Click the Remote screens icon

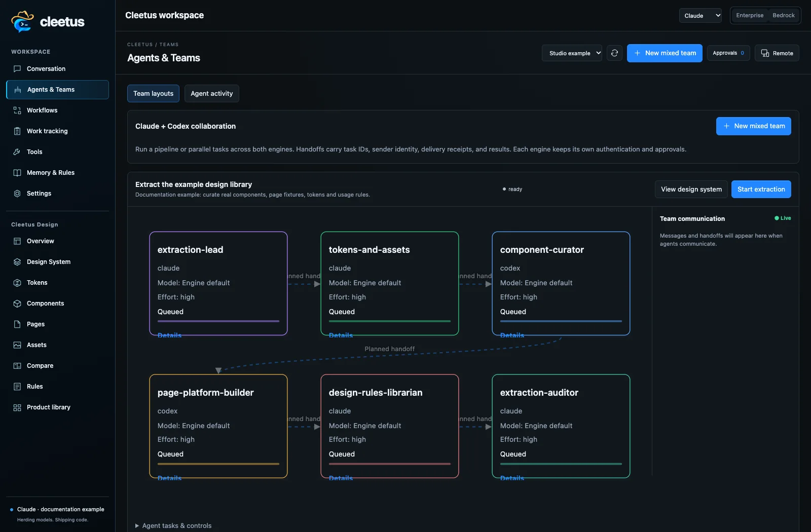click(x=765, y=53)
